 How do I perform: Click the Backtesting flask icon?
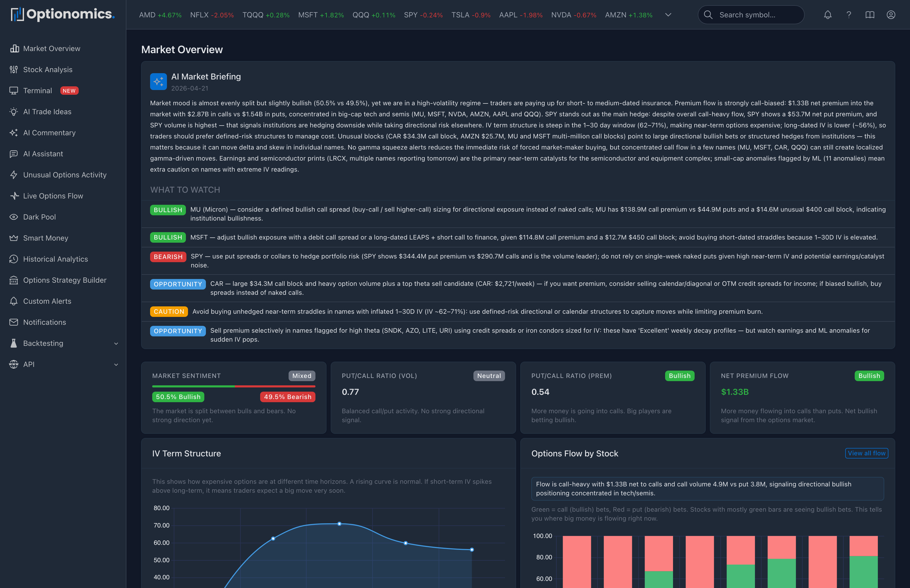pos(14,343)
